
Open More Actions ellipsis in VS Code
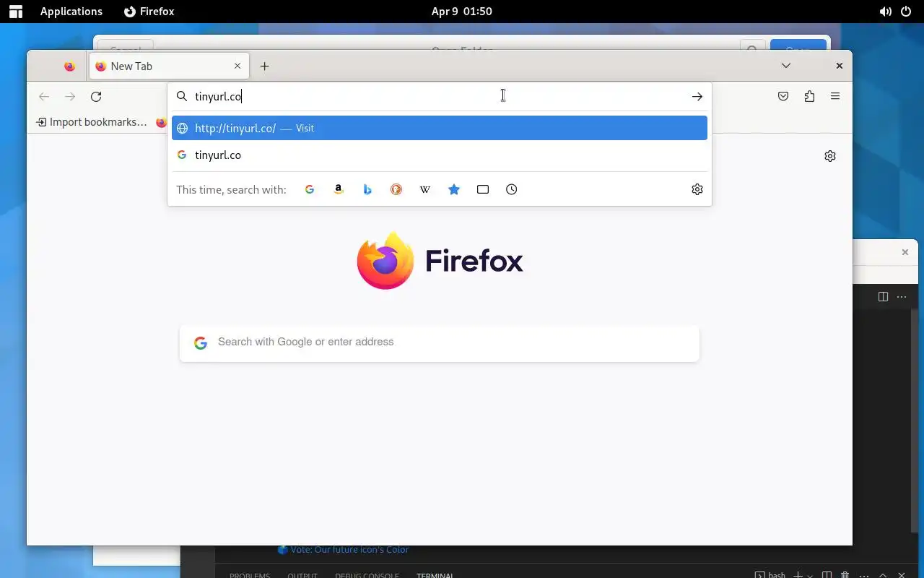click(x=902, y=297)
